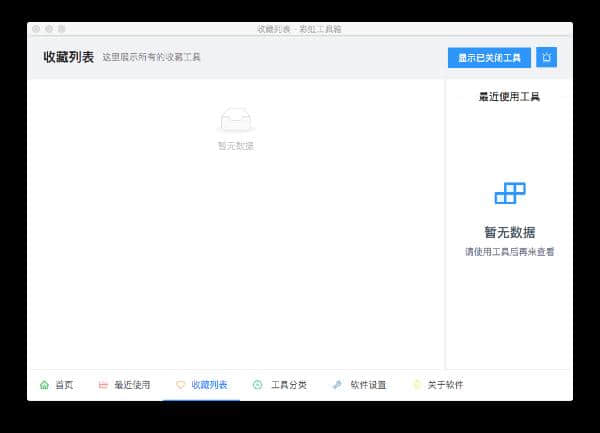Click the hint 请使用工具后再来查看

510,252
